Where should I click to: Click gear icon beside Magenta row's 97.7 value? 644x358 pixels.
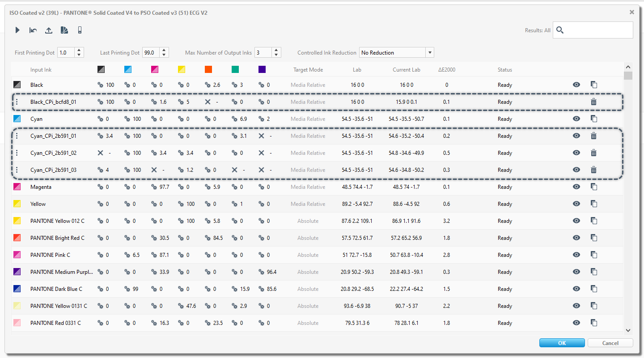coord(154,187)
